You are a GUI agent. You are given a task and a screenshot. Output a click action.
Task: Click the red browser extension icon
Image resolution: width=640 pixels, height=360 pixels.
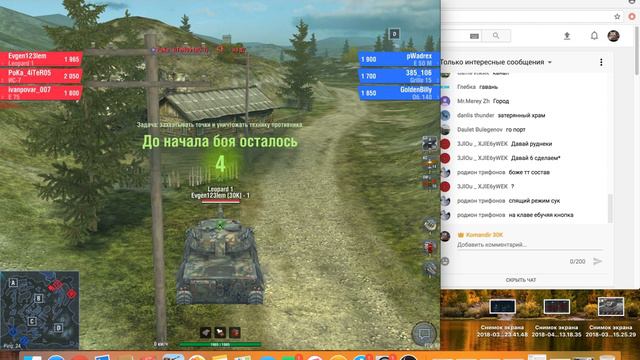point(632,16)
